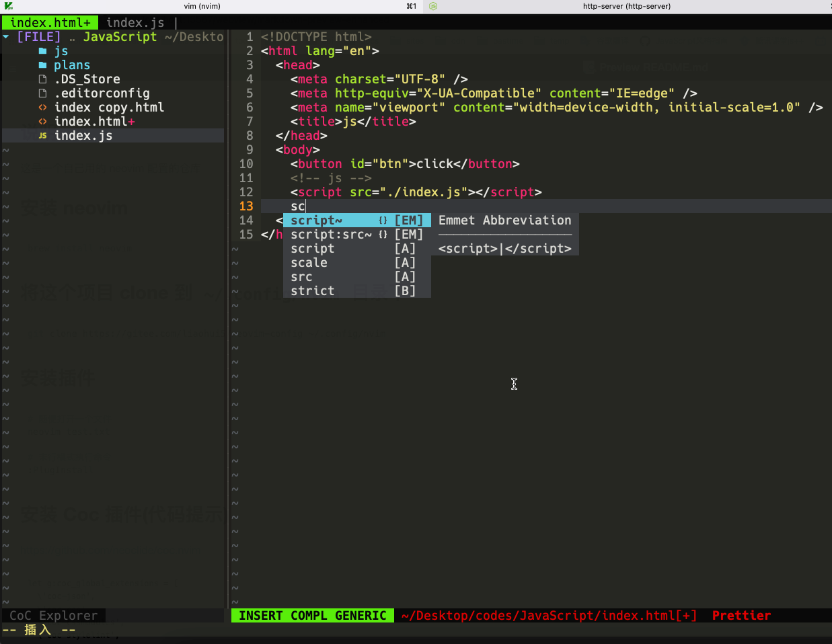Click the ⌘1 shortcut label in the tab bar

412,6
